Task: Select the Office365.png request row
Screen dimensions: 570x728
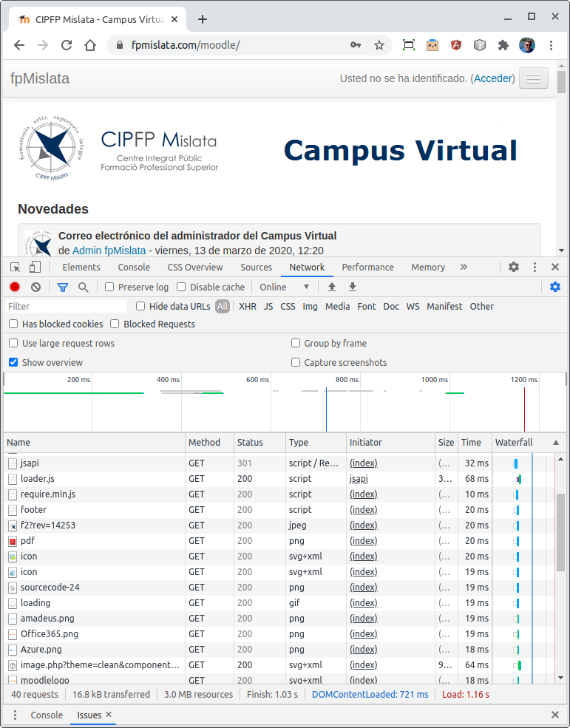Action: pos(279,633)
